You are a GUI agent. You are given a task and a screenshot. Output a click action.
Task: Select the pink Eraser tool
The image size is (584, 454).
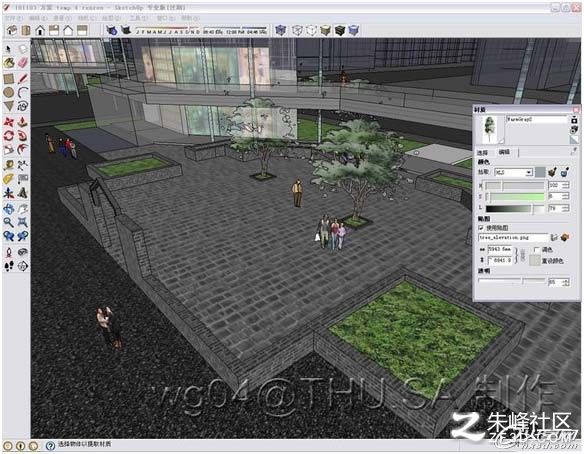click(23, 62)
